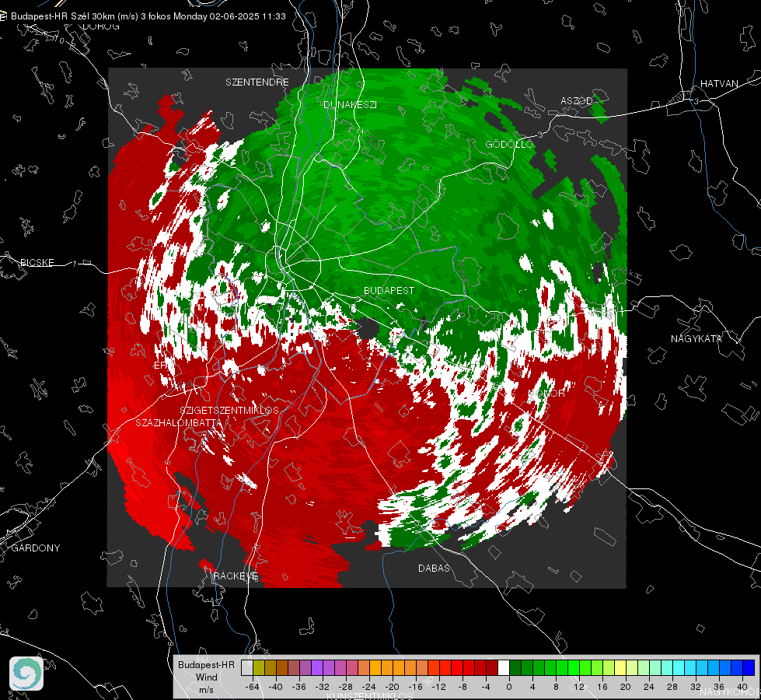Click the NAGYKÁTA map label
This screenshot has width=761, height=700.
point(696,339)
